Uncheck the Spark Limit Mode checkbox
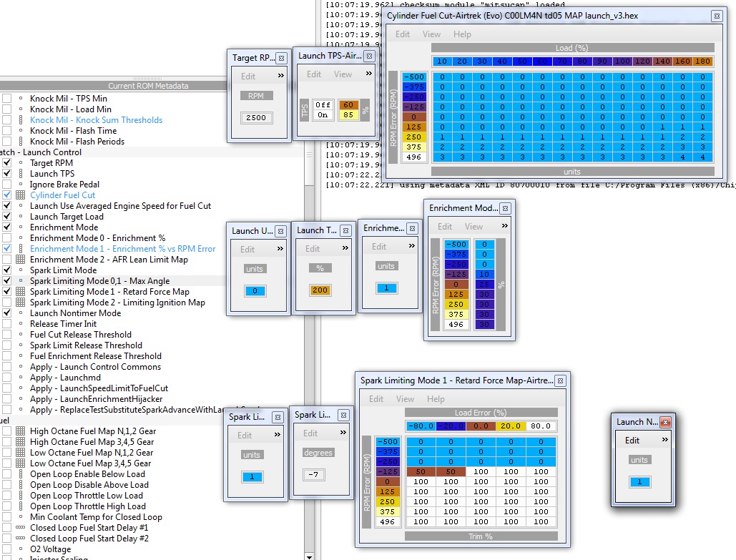Screen dimensions: 736x560 coord(6,270)
